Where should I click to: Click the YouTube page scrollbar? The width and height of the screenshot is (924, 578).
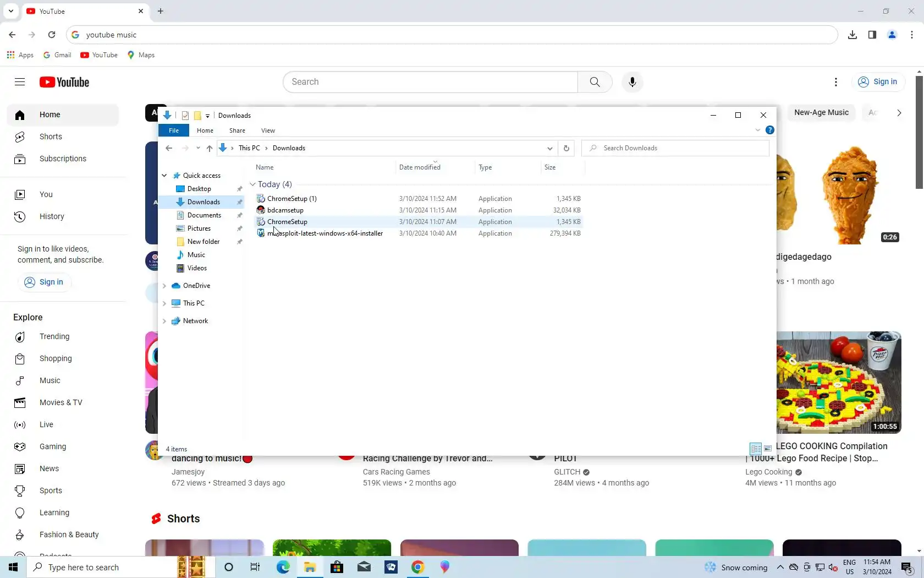[x=919, y=132]
